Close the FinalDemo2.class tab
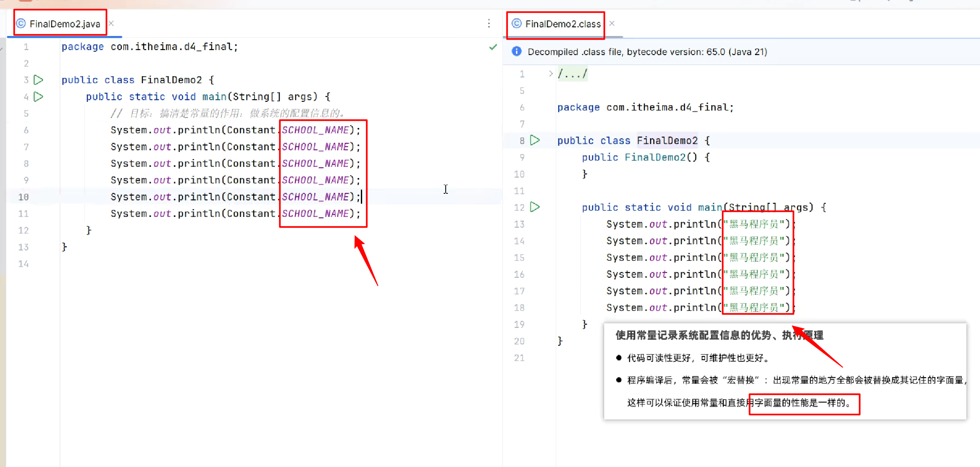The height and width of the screenshot is (467, 980). pyautogui.click(x=612, y=24)
